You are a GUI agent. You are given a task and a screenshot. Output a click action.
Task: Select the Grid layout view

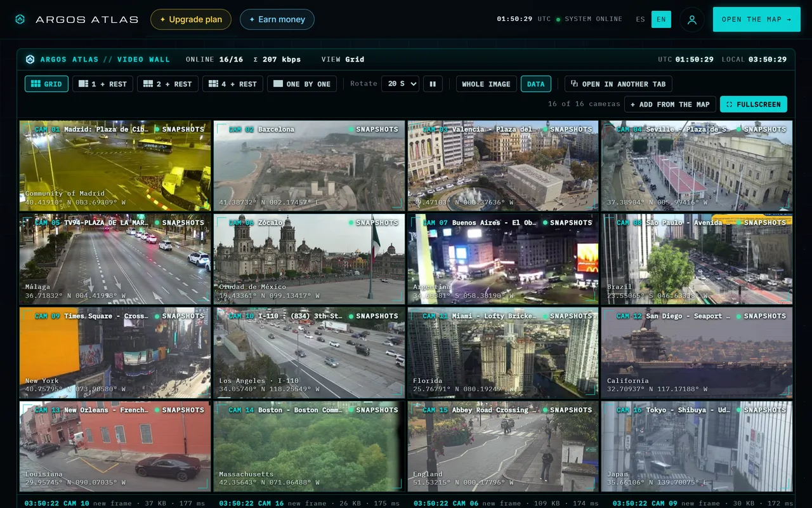pos(46,84)
